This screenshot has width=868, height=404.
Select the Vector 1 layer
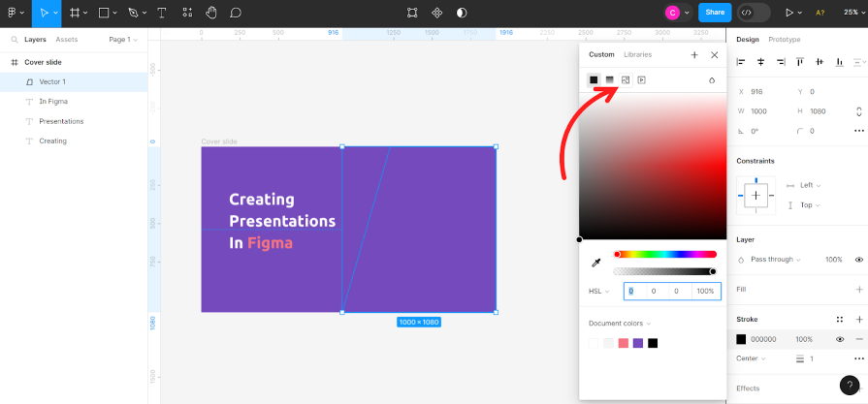click(52, 81)
